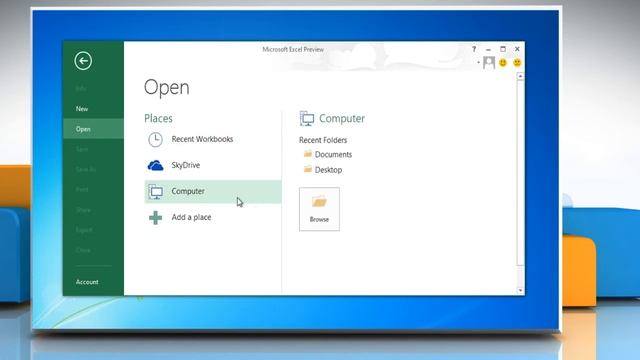
Task: Open the Documents recent folder
Action: (x=333, y=154)
